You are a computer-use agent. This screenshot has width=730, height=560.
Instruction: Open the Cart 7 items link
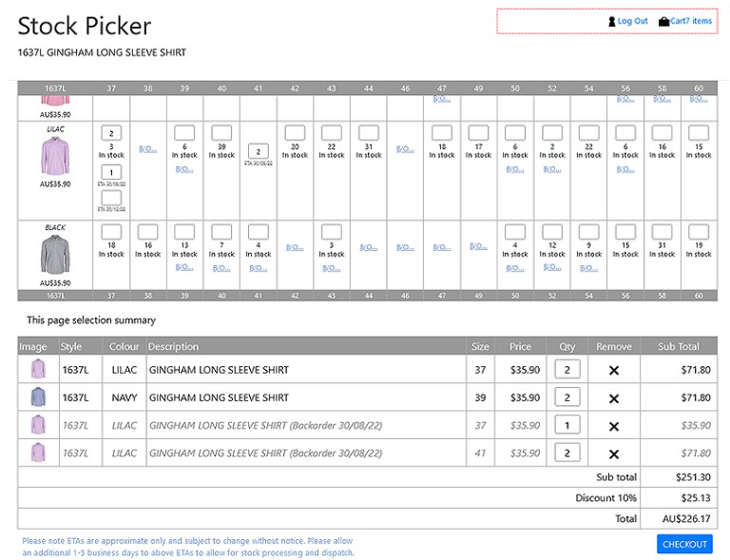pos(691,21)
